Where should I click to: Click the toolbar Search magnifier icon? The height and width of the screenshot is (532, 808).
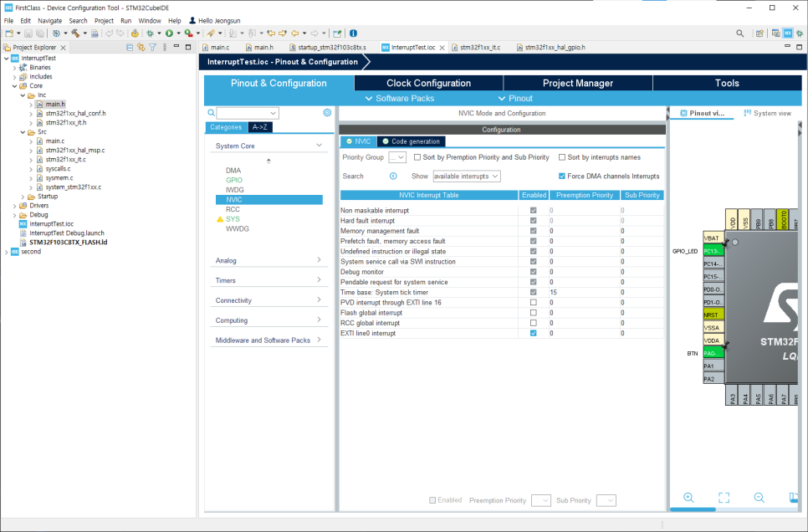pos(740,33)
